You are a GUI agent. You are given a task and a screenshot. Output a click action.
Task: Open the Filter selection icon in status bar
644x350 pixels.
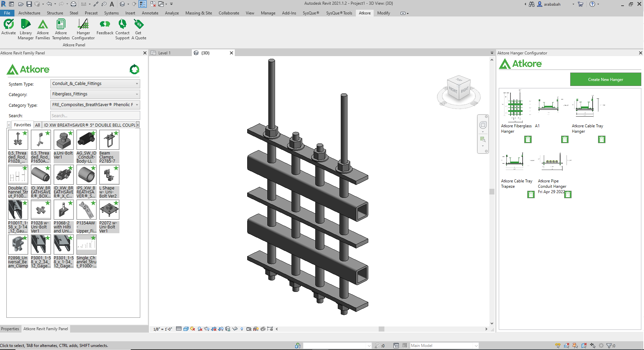[x=609, y=346]
